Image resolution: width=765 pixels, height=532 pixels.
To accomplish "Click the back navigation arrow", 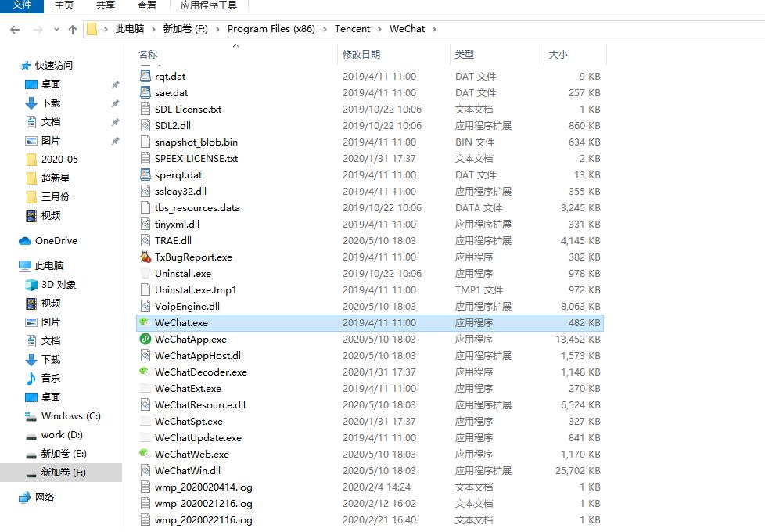I will pos(14,28).
